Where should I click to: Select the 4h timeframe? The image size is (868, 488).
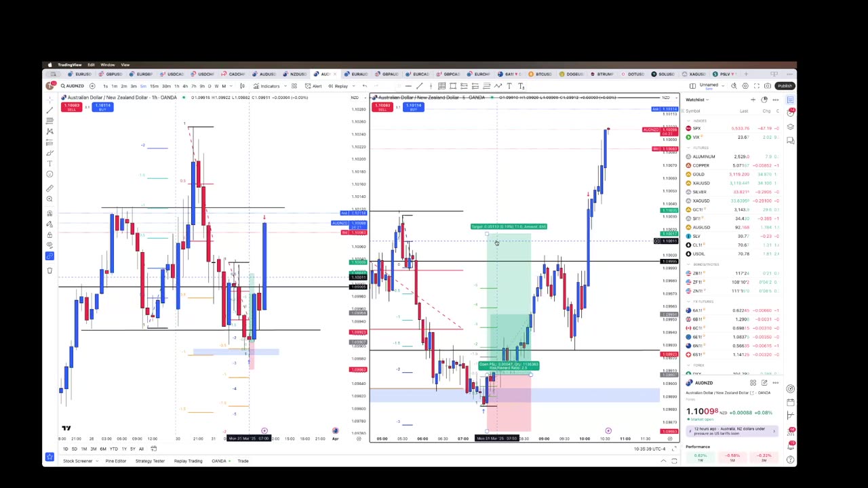[x=185, y=86]
